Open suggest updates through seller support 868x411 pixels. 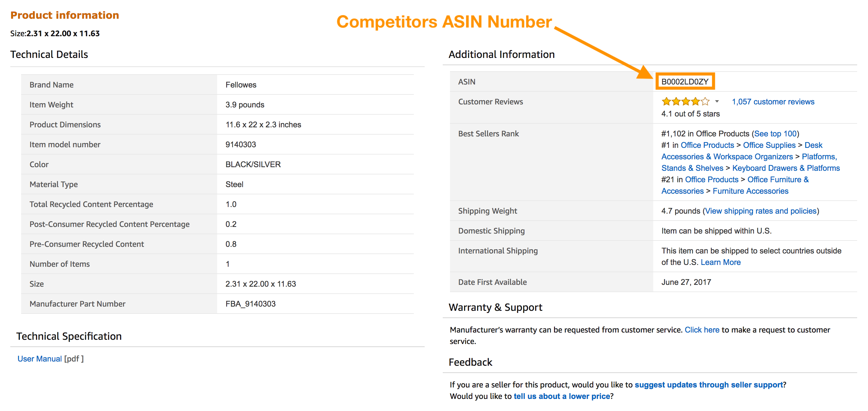pyautogui.click(x=709, y=385)
